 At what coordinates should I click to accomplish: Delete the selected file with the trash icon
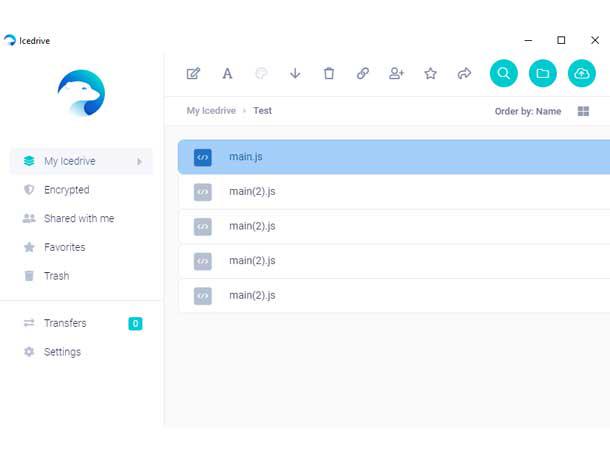[329, 73]
